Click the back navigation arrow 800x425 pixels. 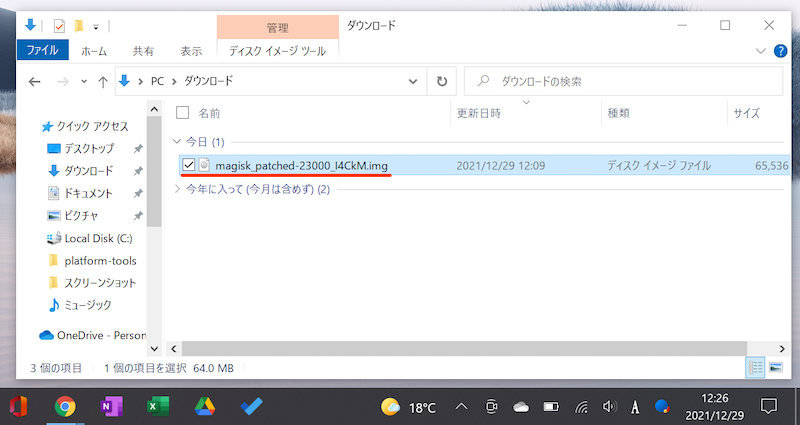pos(36,81)
